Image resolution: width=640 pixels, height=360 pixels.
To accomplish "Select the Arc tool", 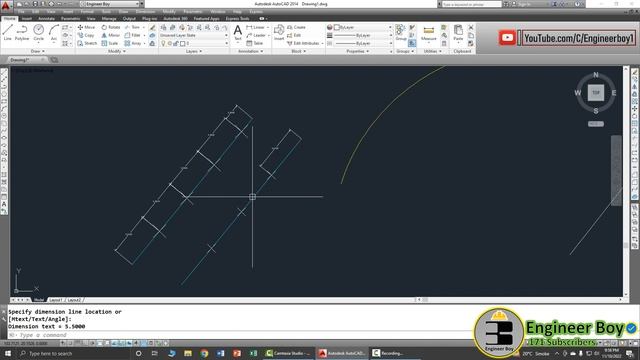I will point(54,32).
